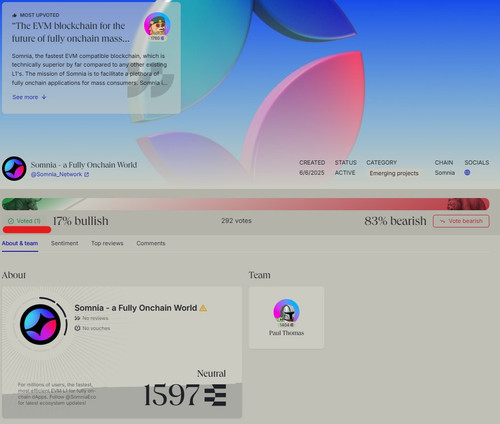The width and height of the screenshot is (500, 424).
Task: Open the most upvoted review title
Action: point(71,32)
